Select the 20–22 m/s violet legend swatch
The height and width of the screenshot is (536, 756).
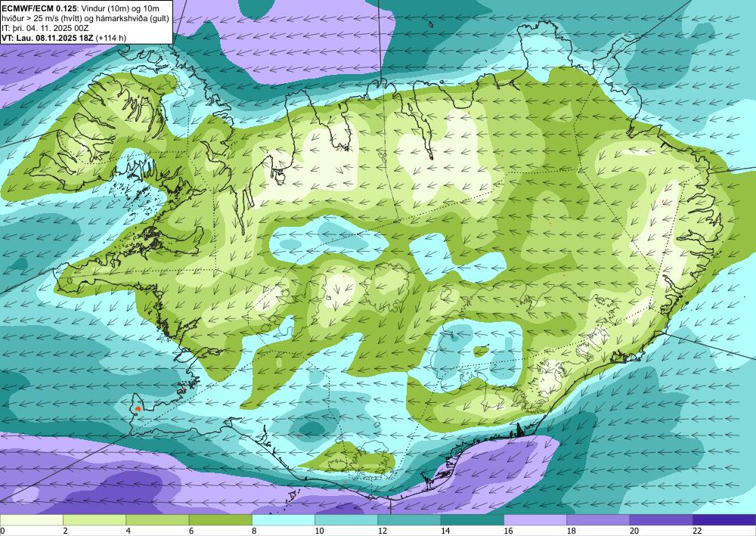[x=661, y=519]
